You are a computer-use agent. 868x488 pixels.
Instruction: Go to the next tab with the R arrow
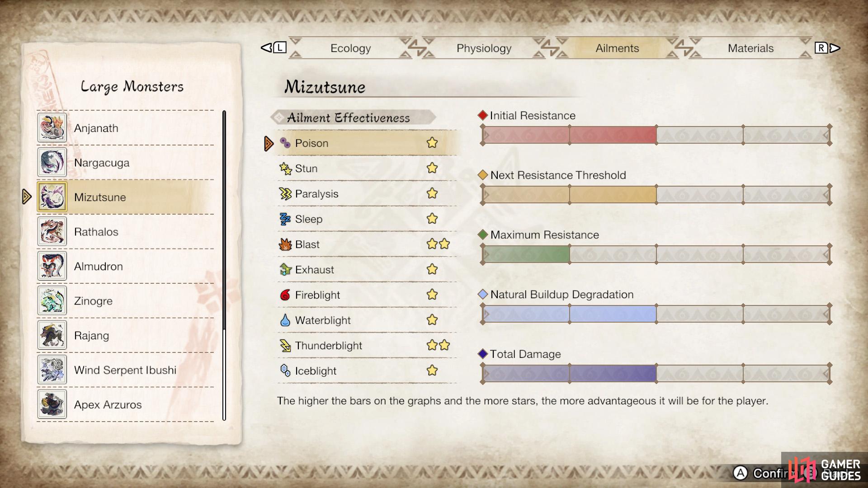[x=827, y=48]
